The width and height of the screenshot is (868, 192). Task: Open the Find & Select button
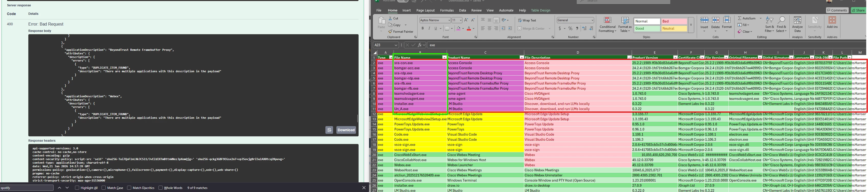pyautogui.click(x=781, y=24)
